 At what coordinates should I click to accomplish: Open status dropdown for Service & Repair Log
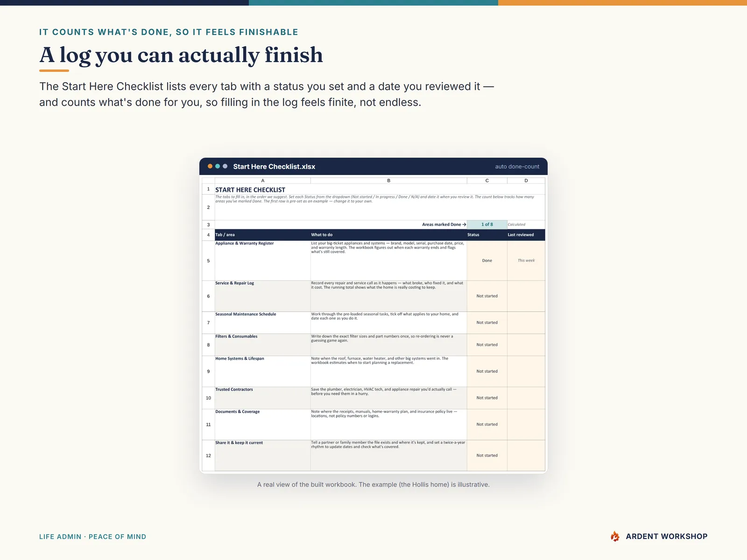[487, 296]
